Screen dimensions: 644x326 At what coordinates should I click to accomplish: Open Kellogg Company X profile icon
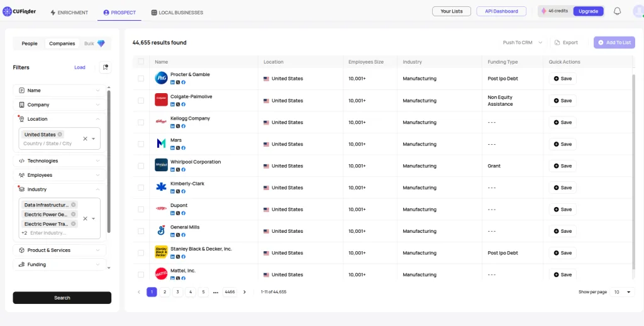click(178, 126)
